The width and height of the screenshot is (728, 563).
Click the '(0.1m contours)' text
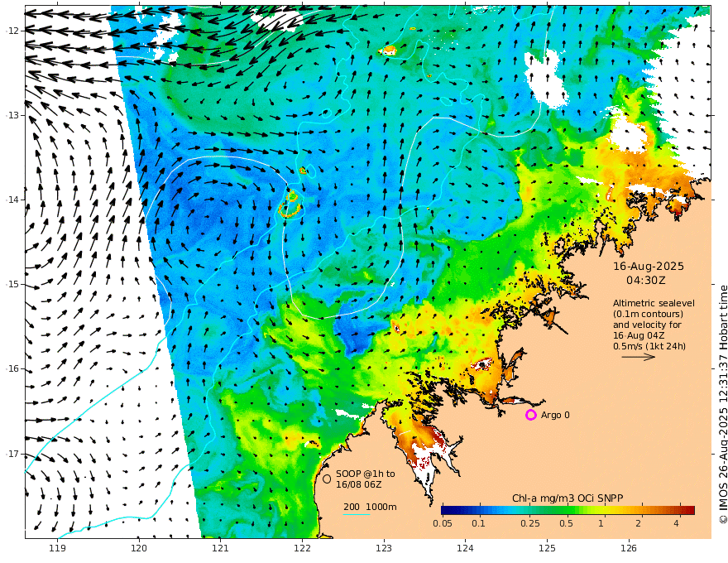(x=648, y=314)
